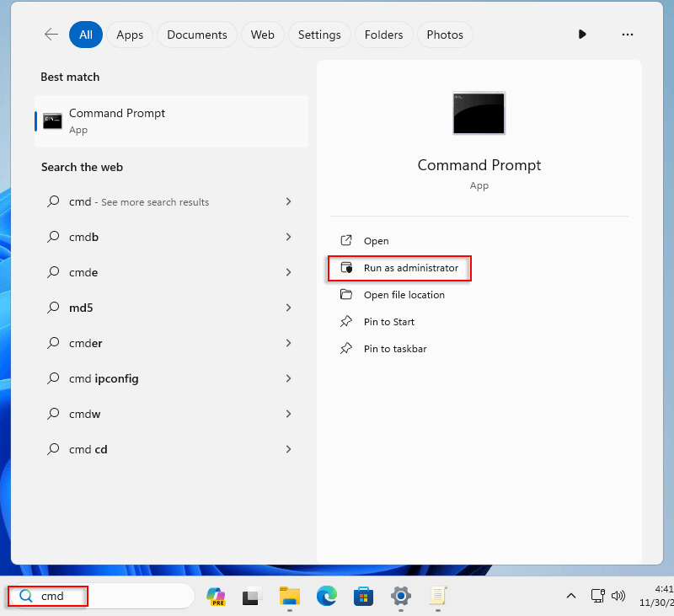Click the 'Command Prompt' title in the preview pane
The height and width of the screenshot is (616, 674).
pyautogui.click(x=479, y=165)
